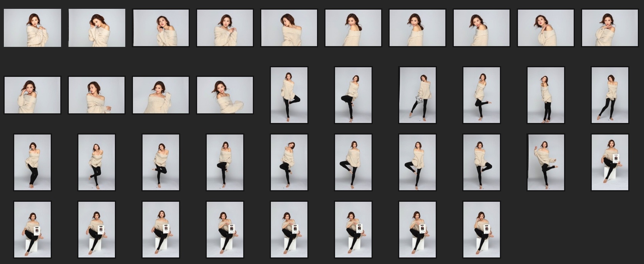Select the first thumbnail in the top row
Image resolution: width=644 pixels, height=264 pixels.
point(32,28)
